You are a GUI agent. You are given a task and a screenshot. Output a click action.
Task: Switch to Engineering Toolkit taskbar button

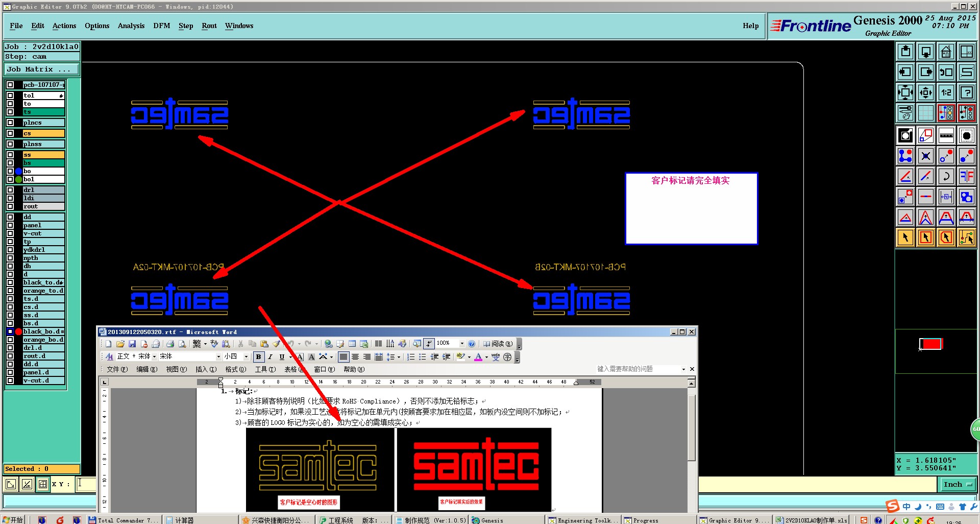(x=583, y=520)
